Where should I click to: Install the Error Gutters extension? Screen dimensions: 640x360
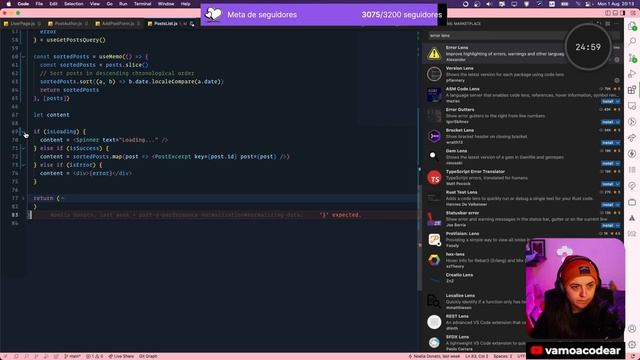(x=608, y=122)
